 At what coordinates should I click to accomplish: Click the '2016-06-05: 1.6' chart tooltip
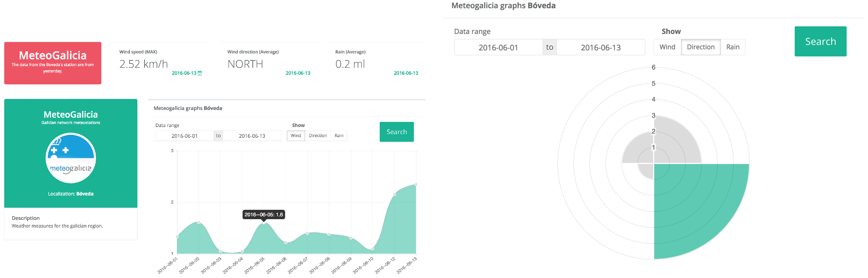pyautogui.click(x=264, y=214)
